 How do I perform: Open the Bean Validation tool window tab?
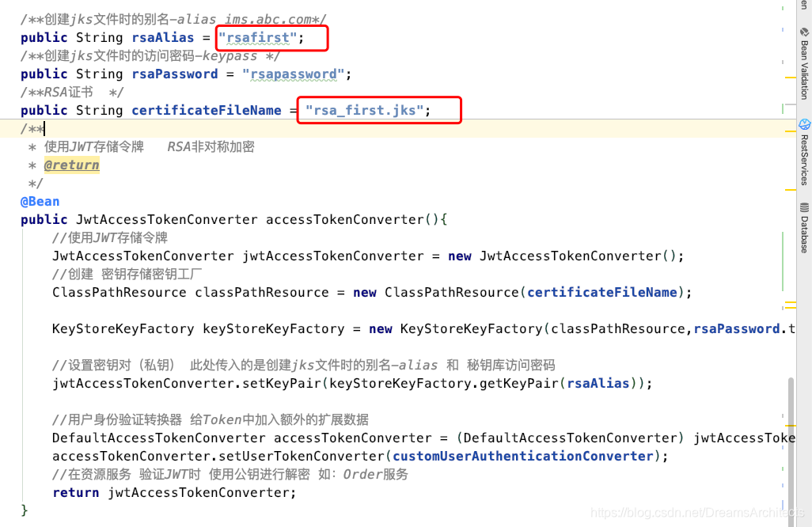click(x=804, y=63)
